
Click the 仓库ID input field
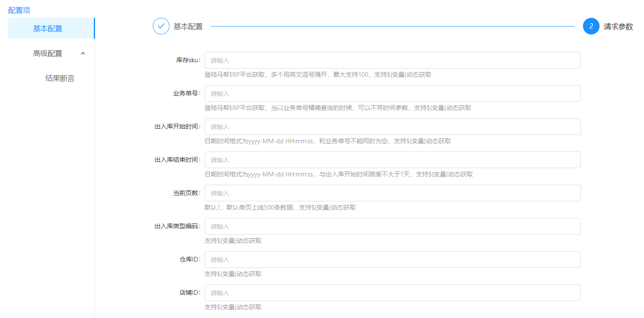tap(392, 259)
